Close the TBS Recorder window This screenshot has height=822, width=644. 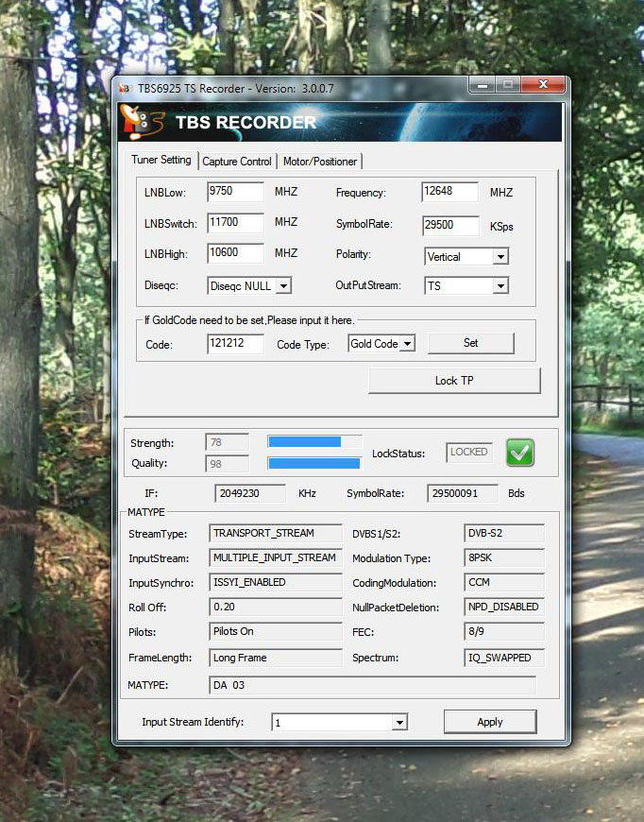543,84
